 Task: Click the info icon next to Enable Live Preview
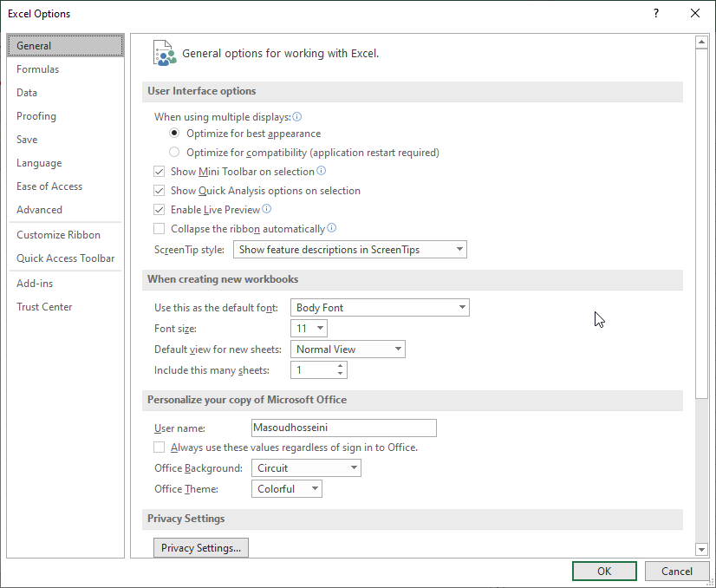(x=267, y=209)
